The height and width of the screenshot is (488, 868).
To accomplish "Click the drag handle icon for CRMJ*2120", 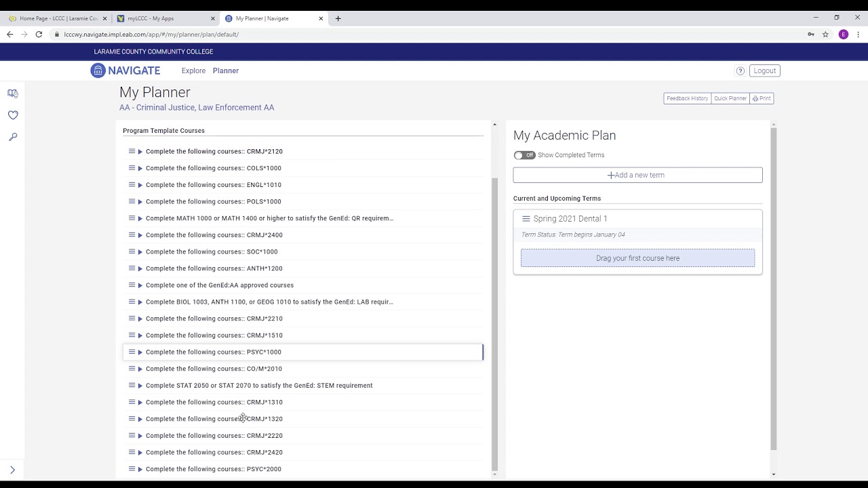I will (x=132, y=151).
